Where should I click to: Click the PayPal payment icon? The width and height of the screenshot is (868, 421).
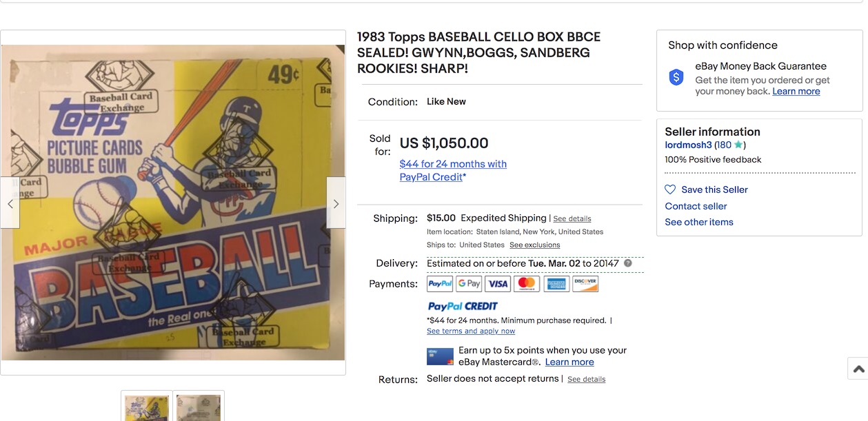coord(440,283)
